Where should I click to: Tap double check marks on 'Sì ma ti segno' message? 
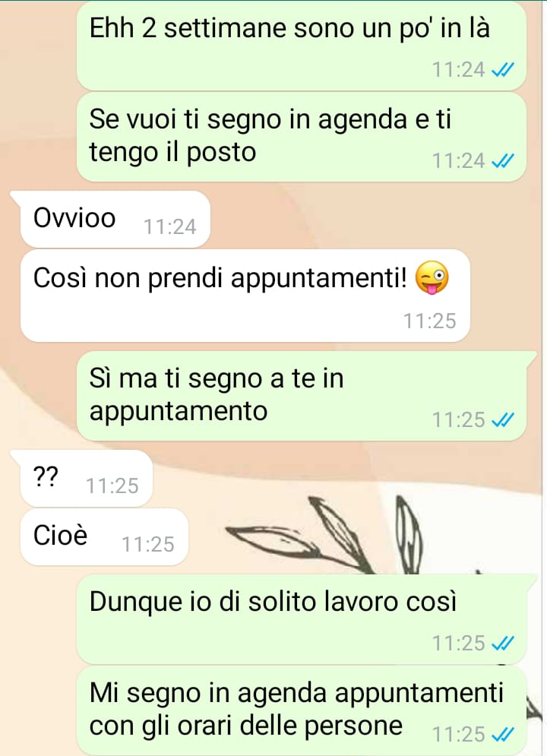(502, 420)
